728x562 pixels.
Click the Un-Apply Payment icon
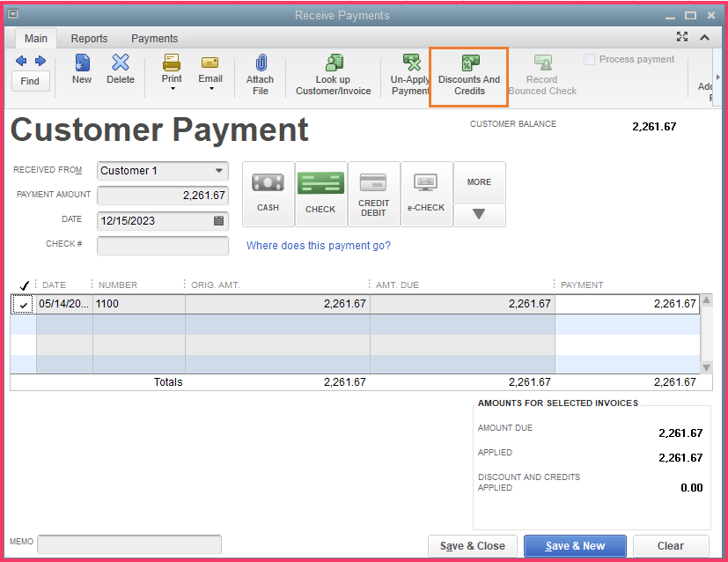(408, 70)
